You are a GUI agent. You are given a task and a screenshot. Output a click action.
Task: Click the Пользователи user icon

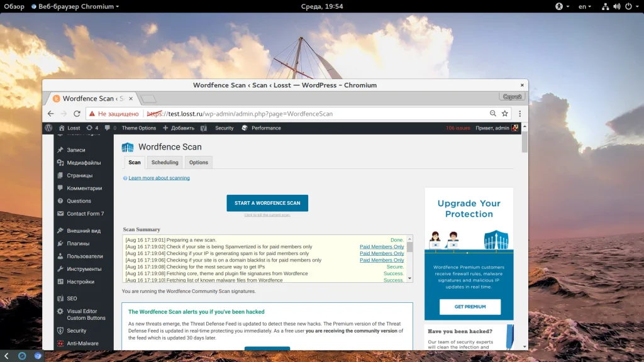60,256
